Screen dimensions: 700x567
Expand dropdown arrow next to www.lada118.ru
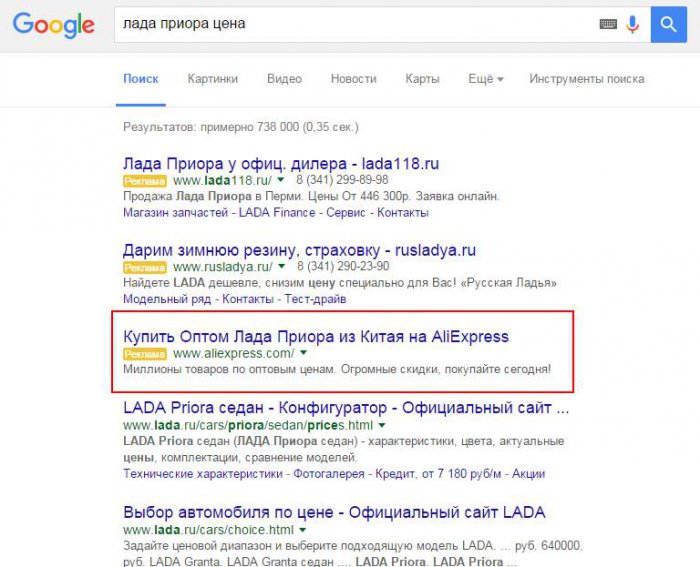pos(281,179)
